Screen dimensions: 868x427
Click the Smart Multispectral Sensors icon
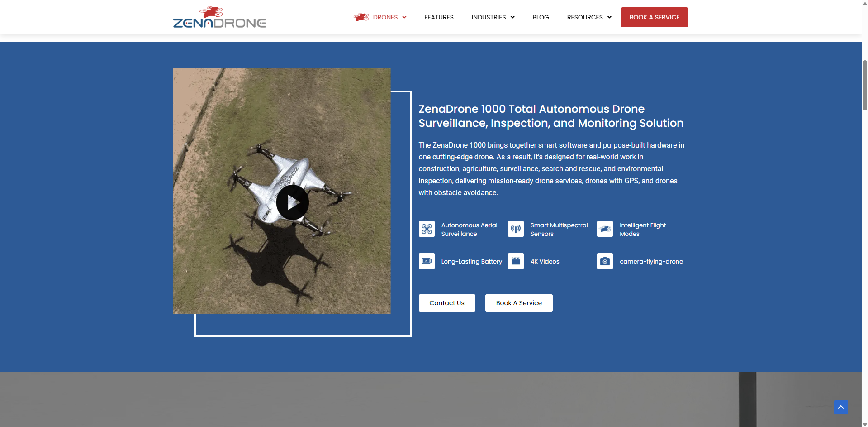[516, 229]
